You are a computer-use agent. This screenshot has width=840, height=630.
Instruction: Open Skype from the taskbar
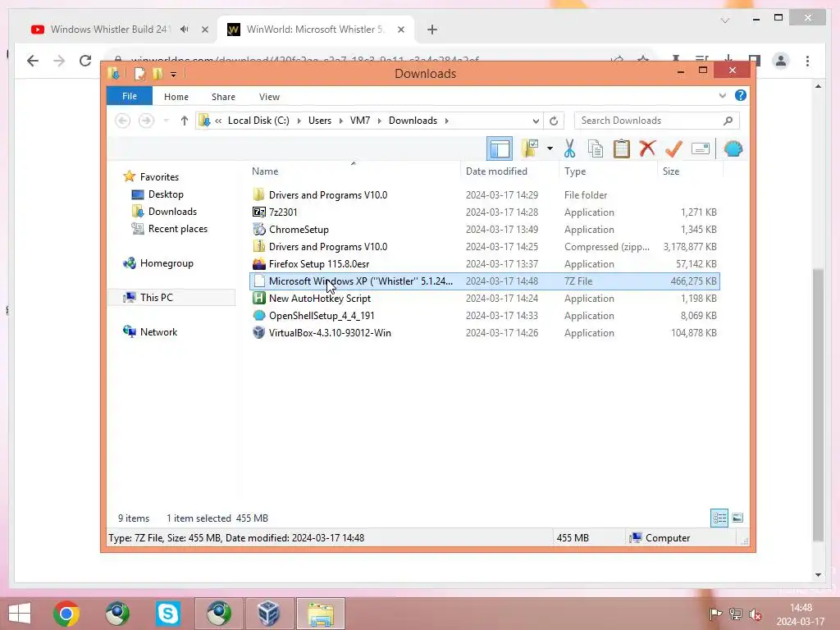(167, 614)
